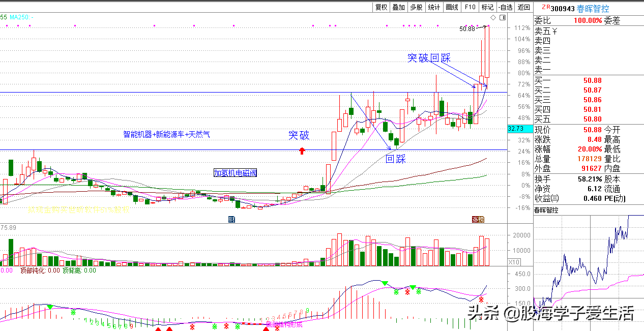Open the F10 company info page
This screenshot has width=644, height=331.
coord(470,7)
